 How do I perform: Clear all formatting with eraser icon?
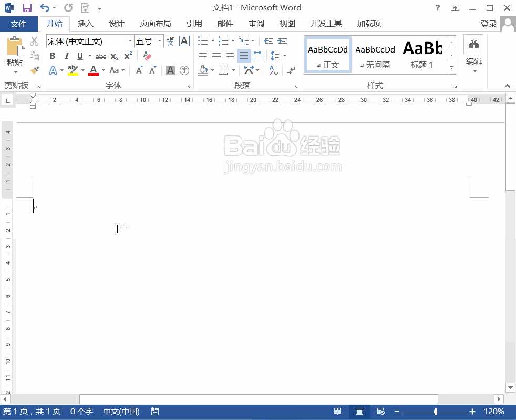click(x=147, y=56)
